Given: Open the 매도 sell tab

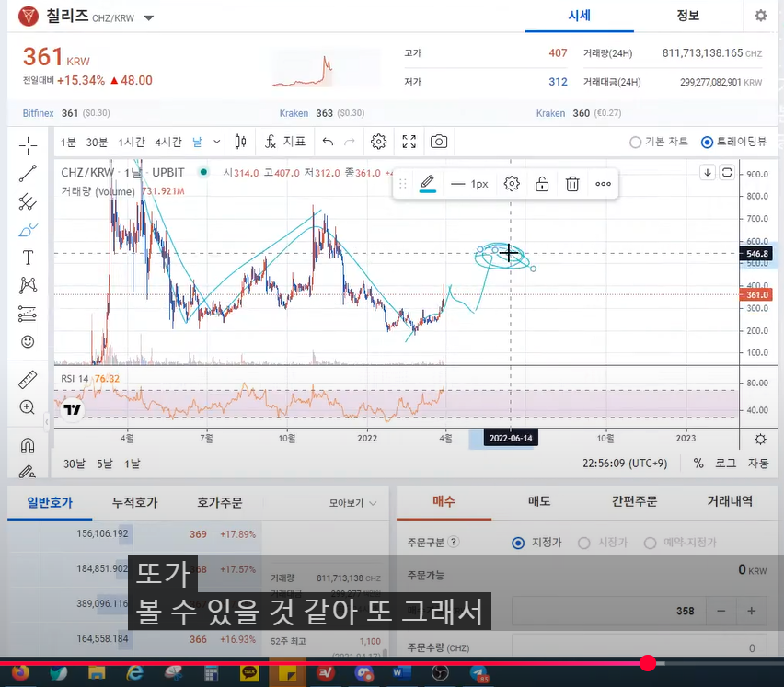Looking at the screenshot, I should tap(539, 501).
